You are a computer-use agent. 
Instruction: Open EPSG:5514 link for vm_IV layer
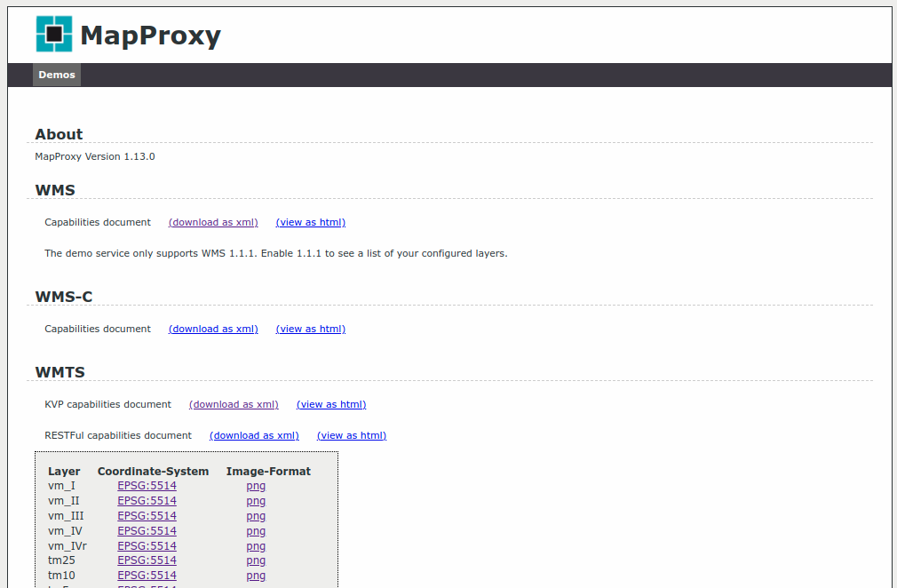(x=147, y=531)
